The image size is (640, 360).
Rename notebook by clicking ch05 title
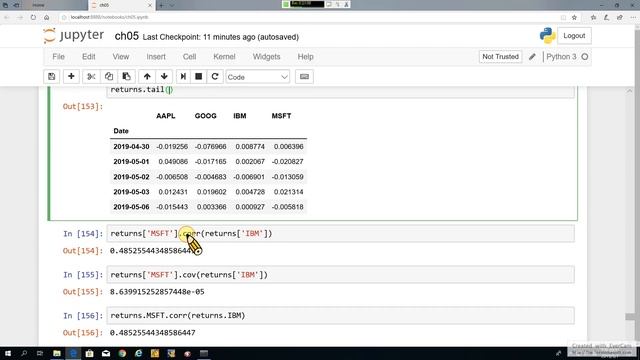(x=127, y=36)
